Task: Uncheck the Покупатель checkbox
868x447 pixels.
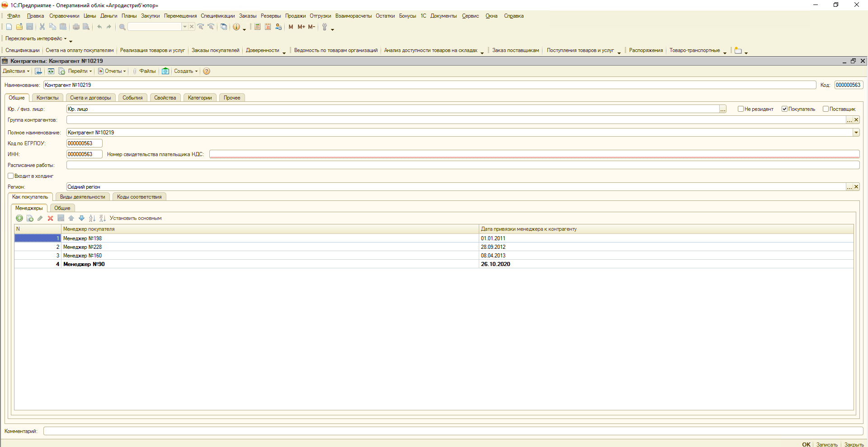Action: (x=784, y=109)
